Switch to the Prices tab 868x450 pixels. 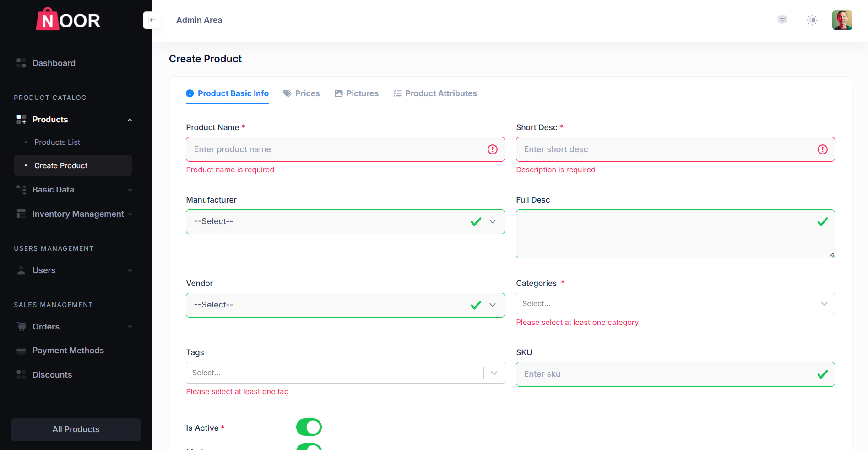click(302, 93)
